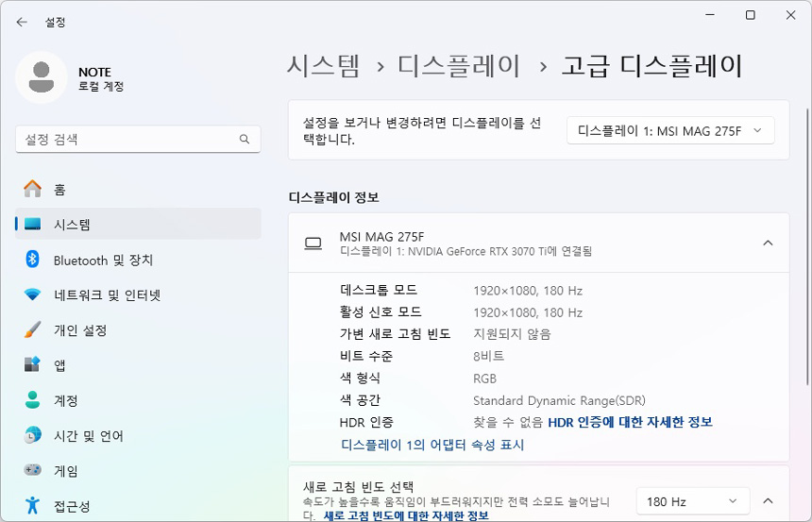Click the game controller icon
Image resolution: width=812 pixels, height=522 pixels.
(33, 470)
